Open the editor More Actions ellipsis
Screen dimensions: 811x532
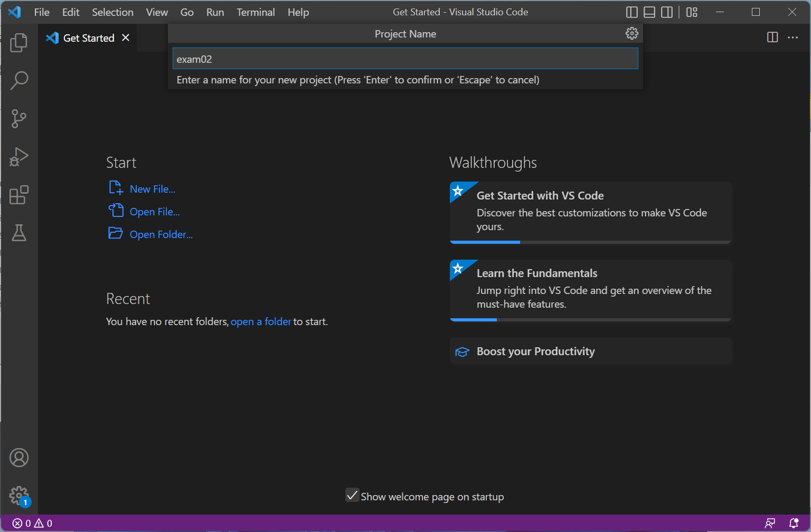tap(793, 37)
